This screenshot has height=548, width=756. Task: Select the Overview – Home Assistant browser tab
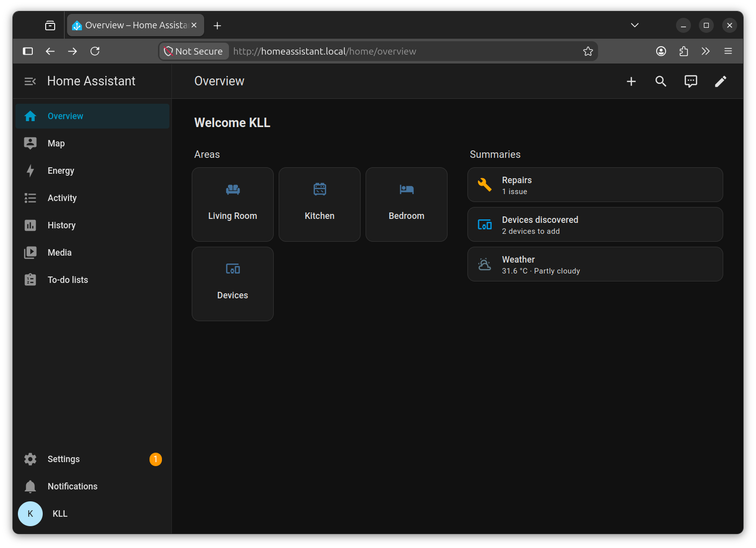tap(136, 25)
